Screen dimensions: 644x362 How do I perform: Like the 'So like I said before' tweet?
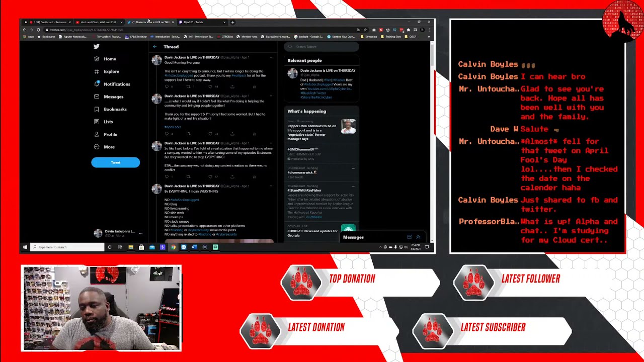(210, 176)
